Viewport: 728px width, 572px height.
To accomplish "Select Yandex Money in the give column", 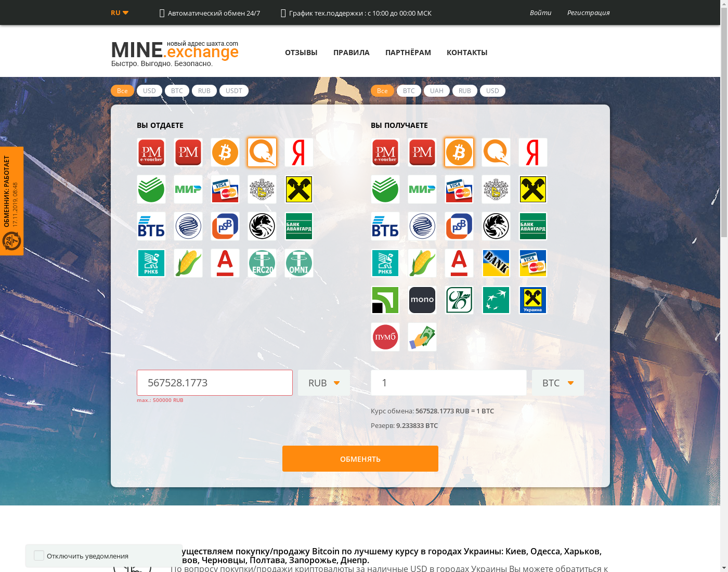I will click(x=299, y=152).
